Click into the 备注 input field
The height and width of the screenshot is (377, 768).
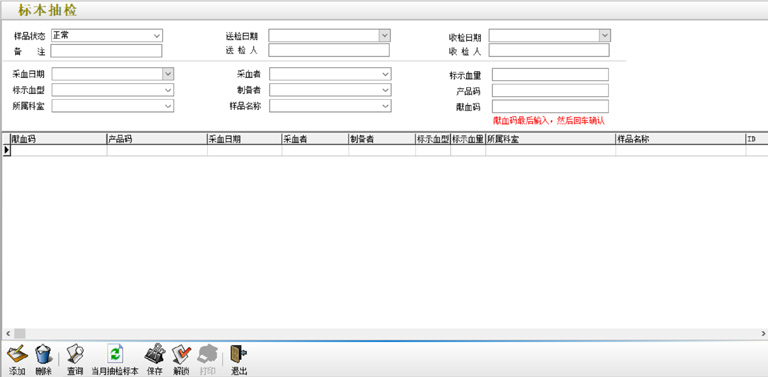pos(106,51)
